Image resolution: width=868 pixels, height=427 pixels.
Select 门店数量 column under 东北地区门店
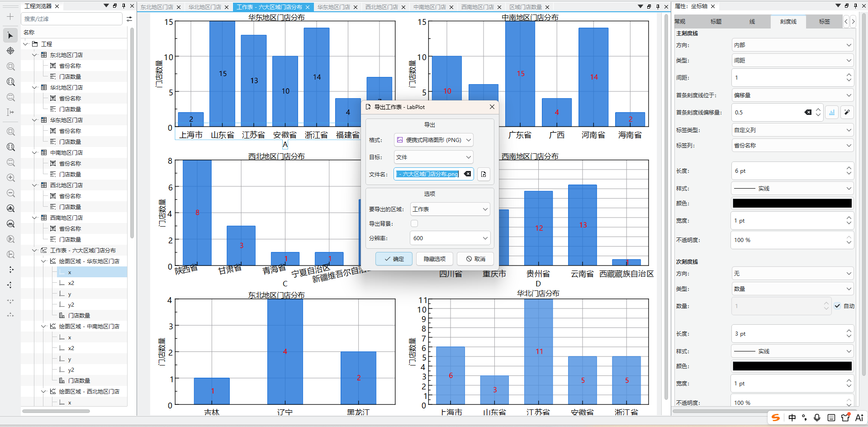70,76
